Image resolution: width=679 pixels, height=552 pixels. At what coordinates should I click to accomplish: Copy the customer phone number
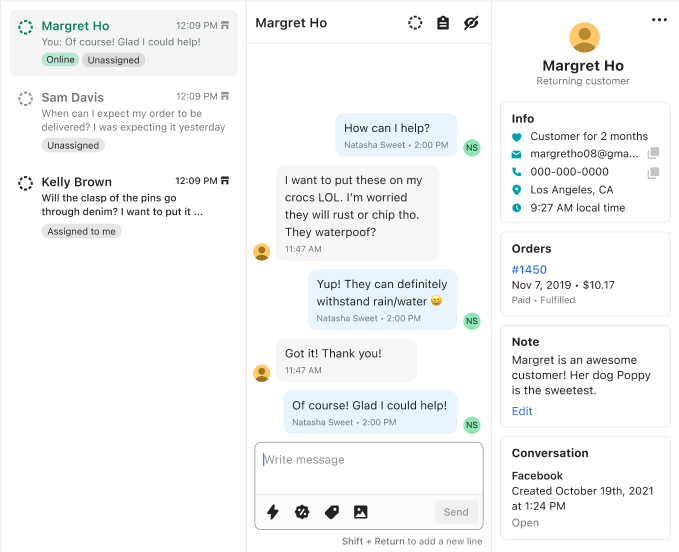(653, 173)
